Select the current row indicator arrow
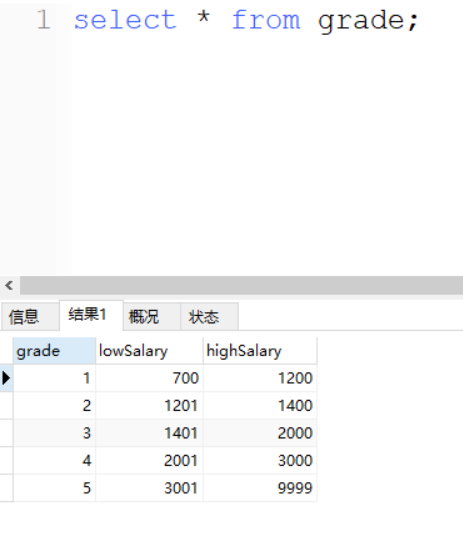463x544 pixels. click(6, 378)
